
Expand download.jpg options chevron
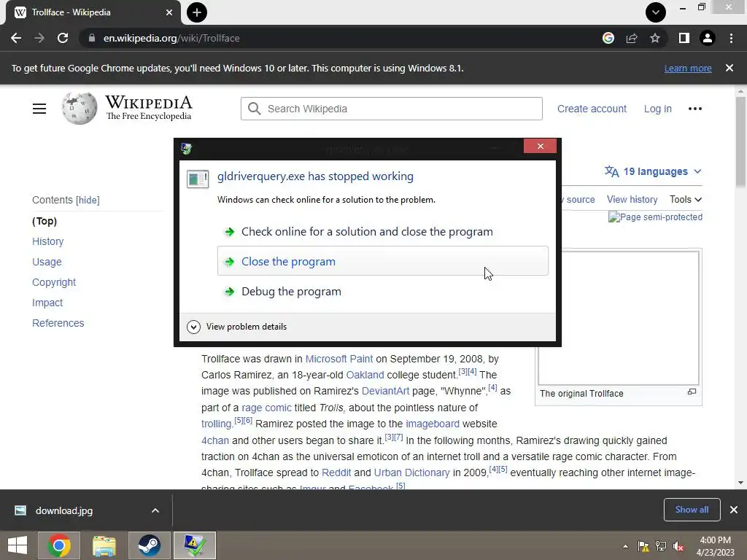click(x=155, y=510)
